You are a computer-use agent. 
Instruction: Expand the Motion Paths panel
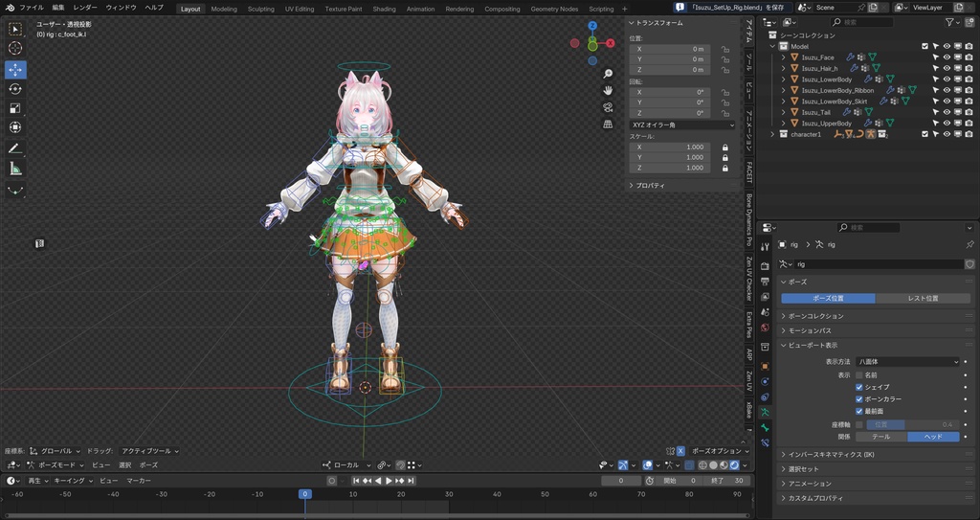point(874,330)
